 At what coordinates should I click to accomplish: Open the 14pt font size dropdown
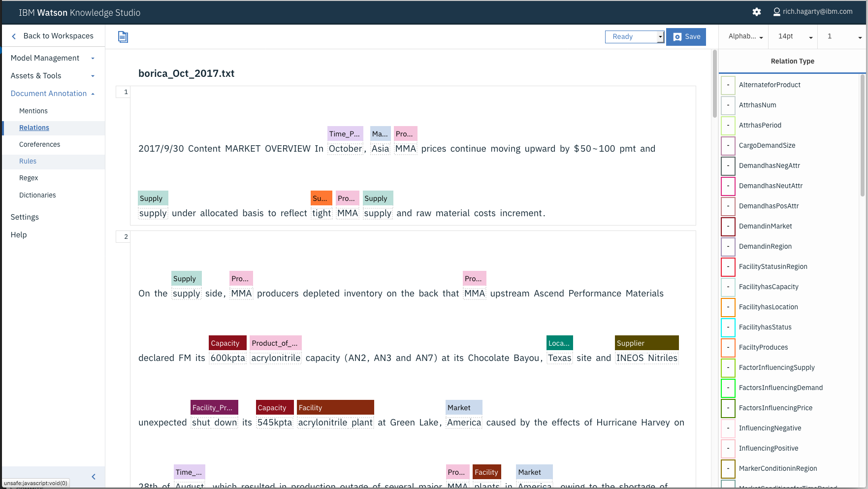tap(795, 36)
